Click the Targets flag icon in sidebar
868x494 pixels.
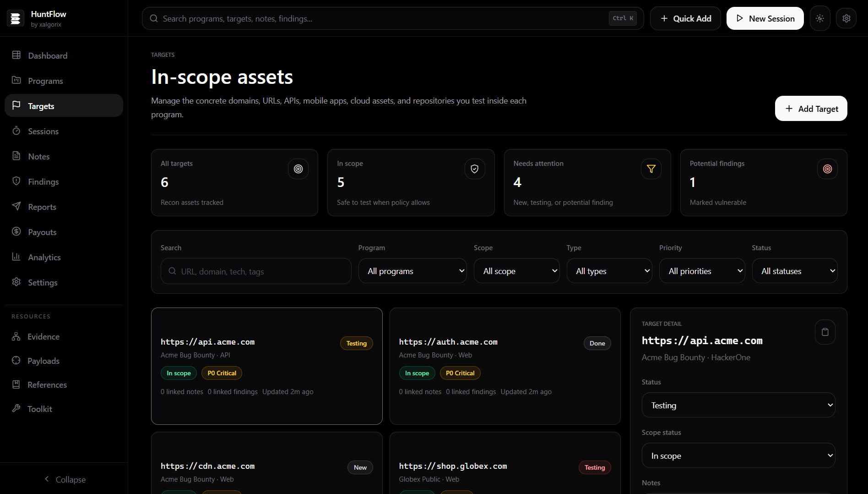click(x=16, y=105)
